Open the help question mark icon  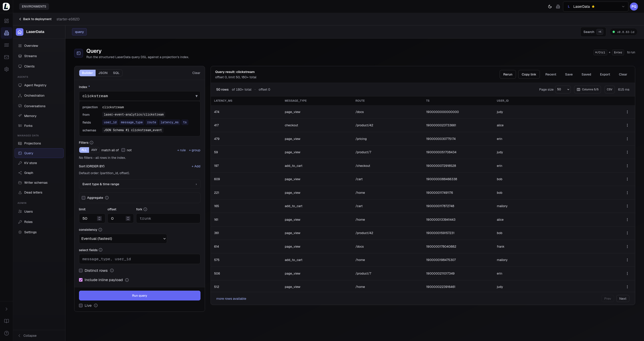[x=7, y=333]
